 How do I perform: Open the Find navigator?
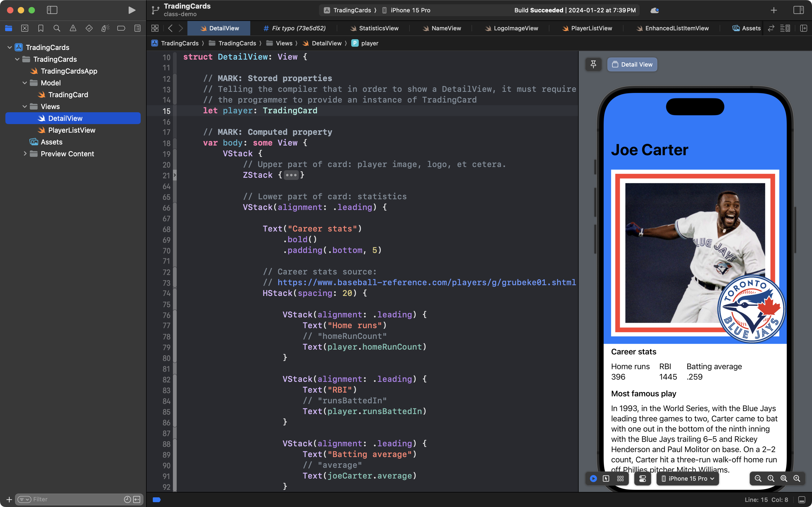pos(57,28)
